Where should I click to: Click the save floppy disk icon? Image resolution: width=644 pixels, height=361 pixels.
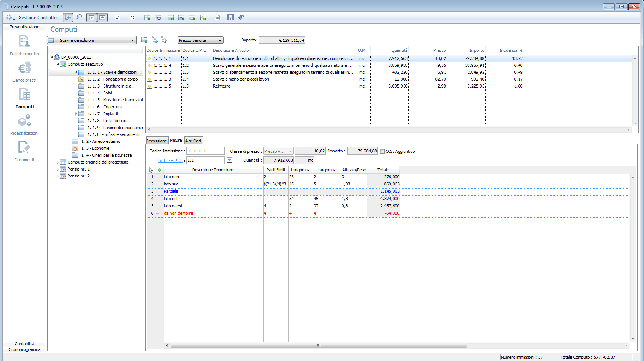230,18
